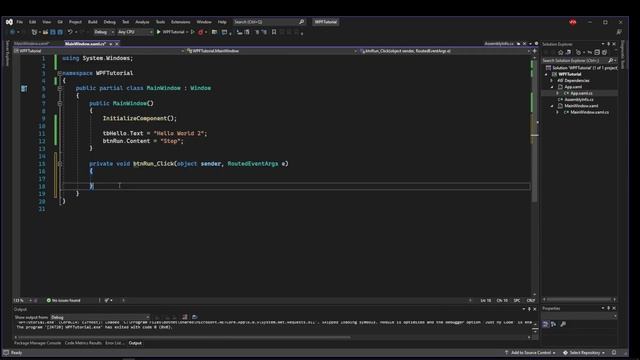Click the No issues found indicator

point(64,300)
